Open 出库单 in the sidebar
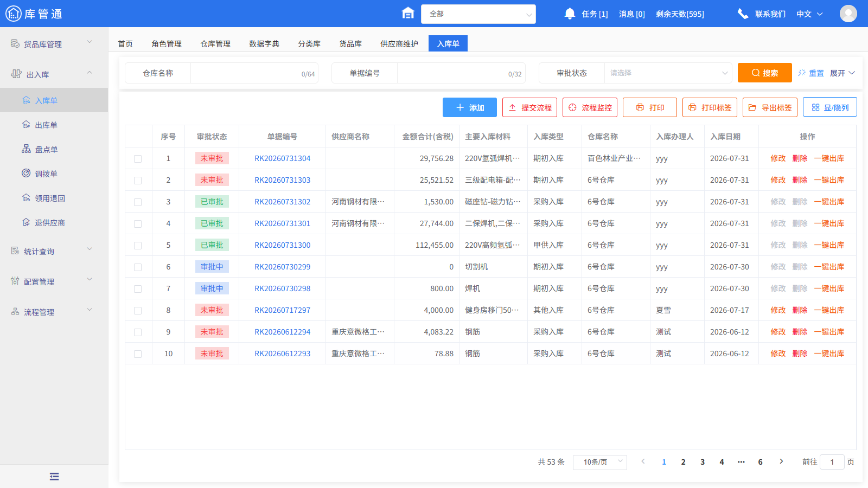Image resolution: width=868 pixels, height=488 pixels. tap(54, 125)
